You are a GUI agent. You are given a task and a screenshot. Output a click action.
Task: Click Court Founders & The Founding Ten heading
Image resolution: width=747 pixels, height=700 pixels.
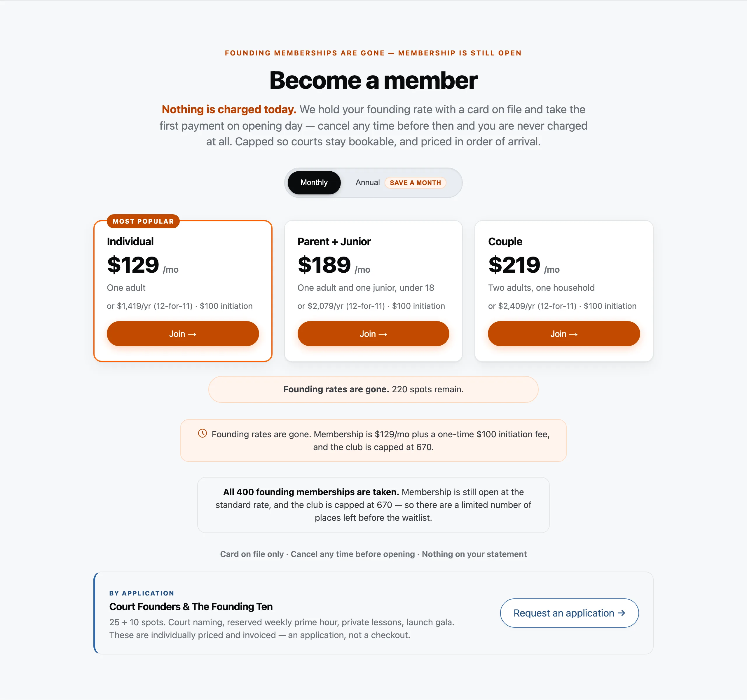pyautogui.click(x=191, y=607)
